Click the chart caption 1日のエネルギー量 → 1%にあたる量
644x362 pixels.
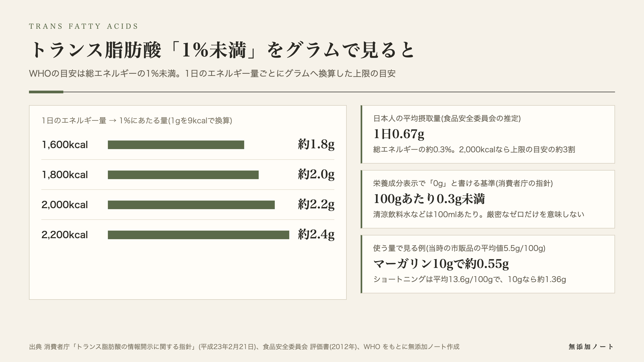click(x=137, y=121)
